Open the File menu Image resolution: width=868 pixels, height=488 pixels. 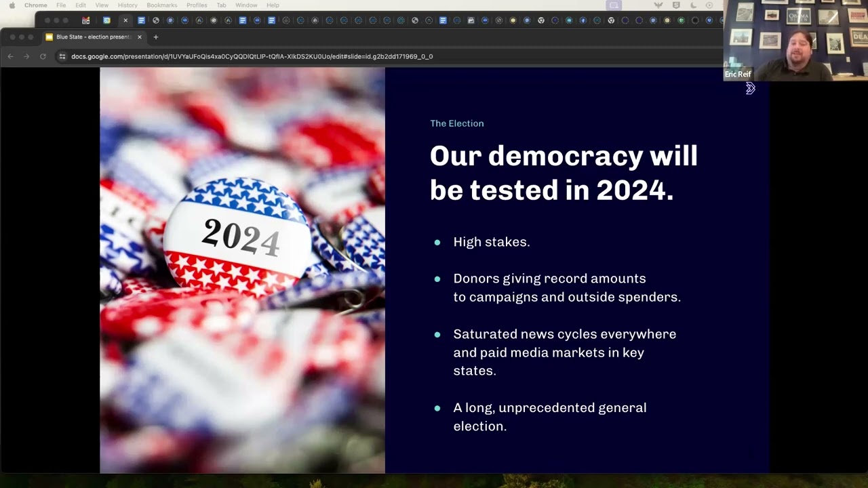61,5
